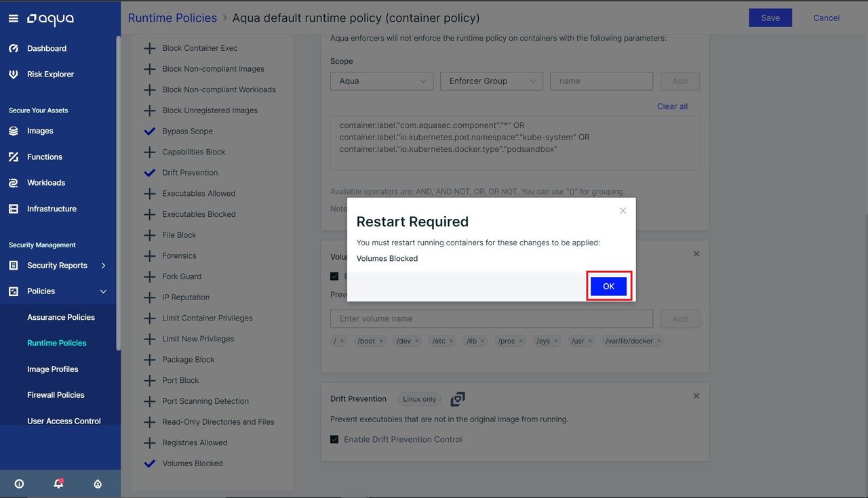
Task: Open Risk Explorer from sidebar
Action: (50, 75)
